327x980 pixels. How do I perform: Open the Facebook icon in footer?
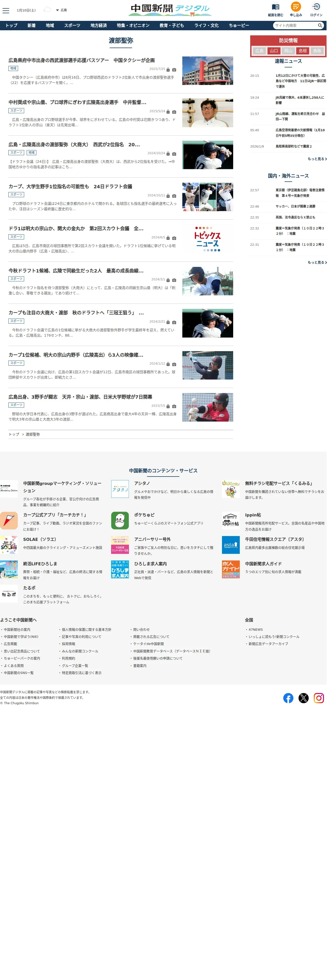coord(288,698)
